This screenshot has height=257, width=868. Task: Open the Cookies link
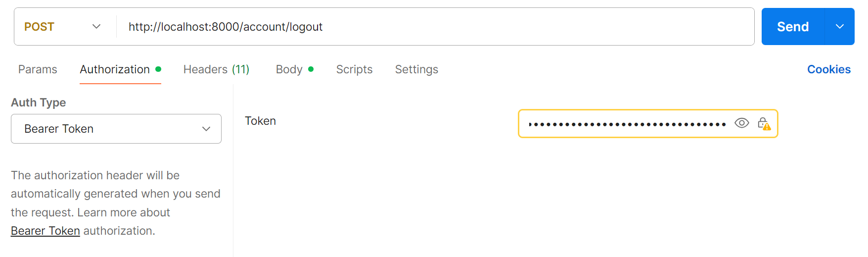click(x=829, y=69)
